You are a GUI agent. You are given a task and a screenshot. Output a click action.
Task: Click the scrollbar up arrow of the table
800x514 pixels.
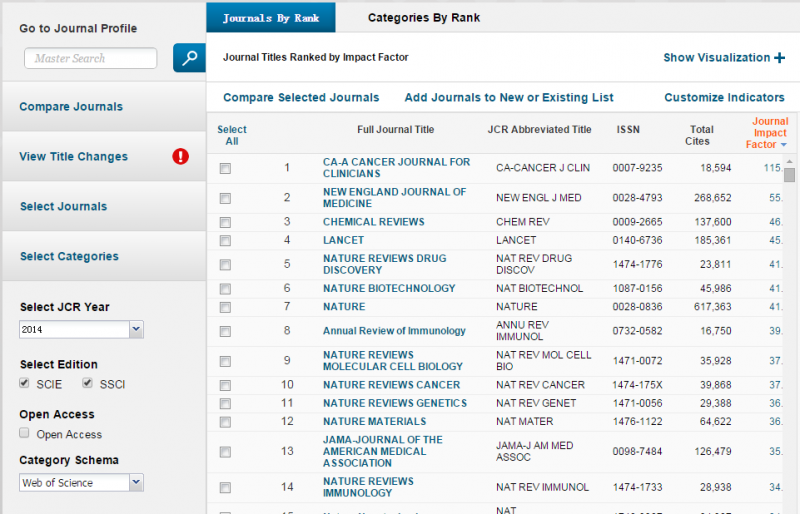click(789, 162)
